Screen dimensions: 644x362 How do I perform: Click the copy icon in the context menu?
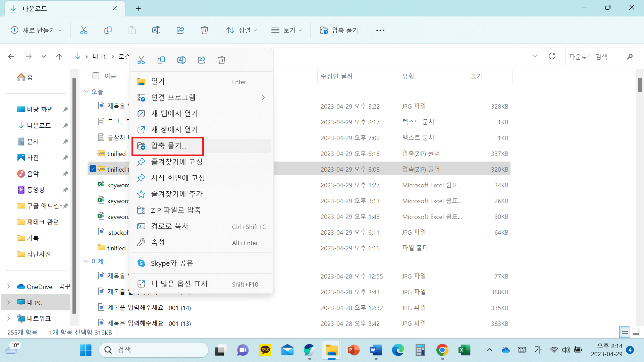tap(161, 60)
